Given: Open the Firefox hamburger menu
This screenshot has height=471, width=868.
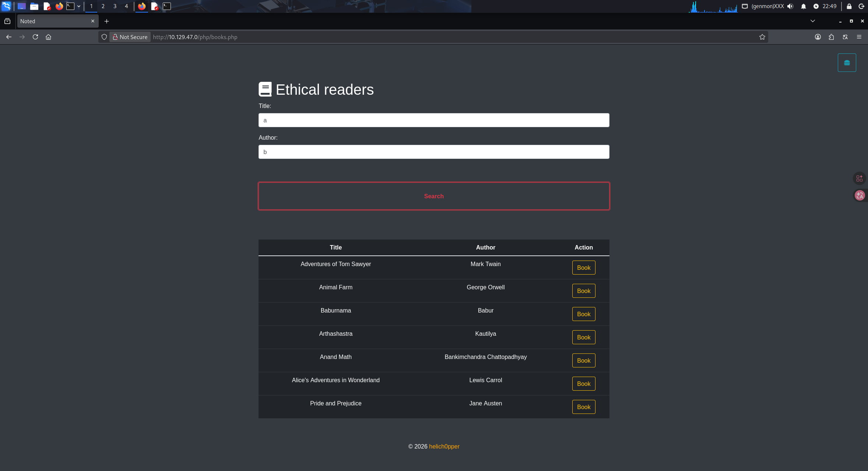Looking at the screenshot, I should pos(859,37).
